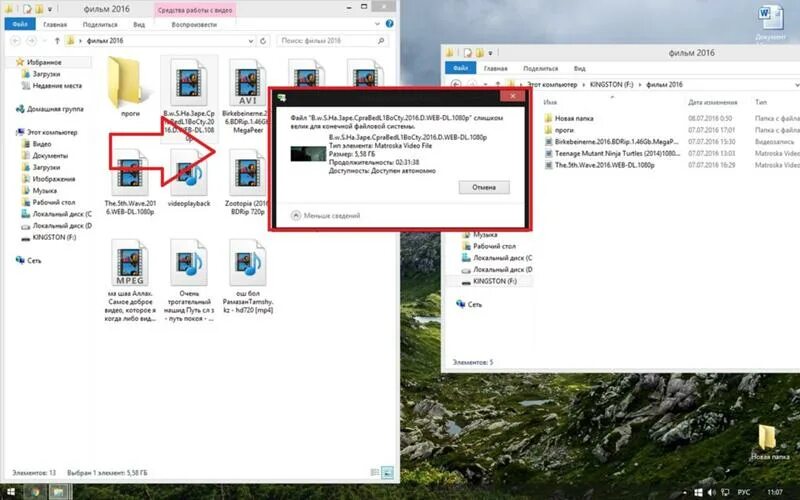Switch to large icons view in status bar

tap(388, 473)
